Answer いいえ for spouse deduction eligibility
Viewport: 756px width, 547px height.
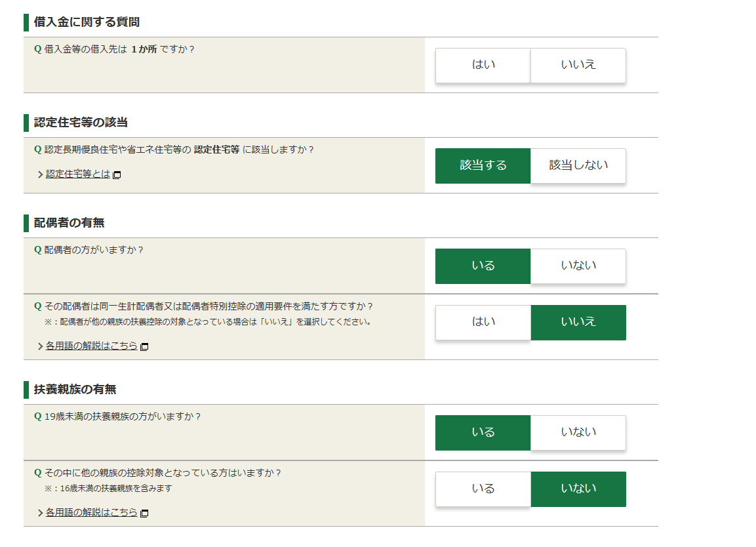578,322
